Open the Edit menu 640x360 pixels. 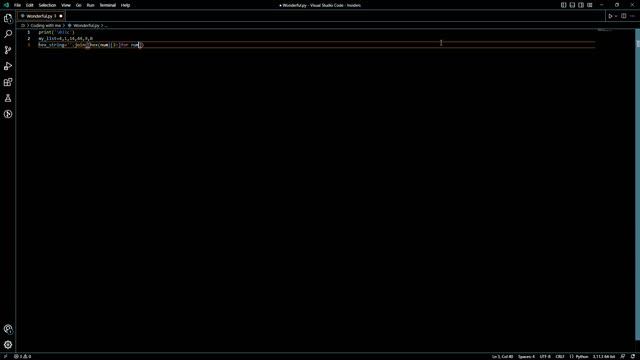29,5
